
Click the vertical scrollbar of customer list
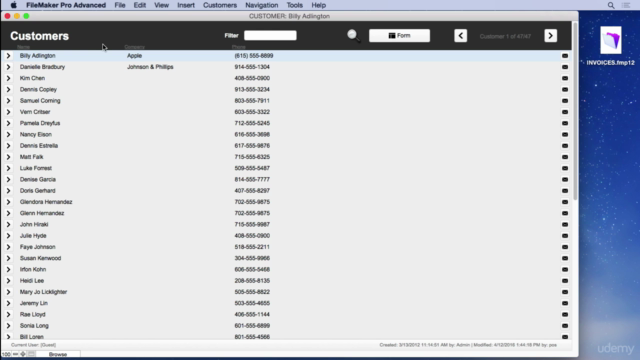click(x=575, y=110)
